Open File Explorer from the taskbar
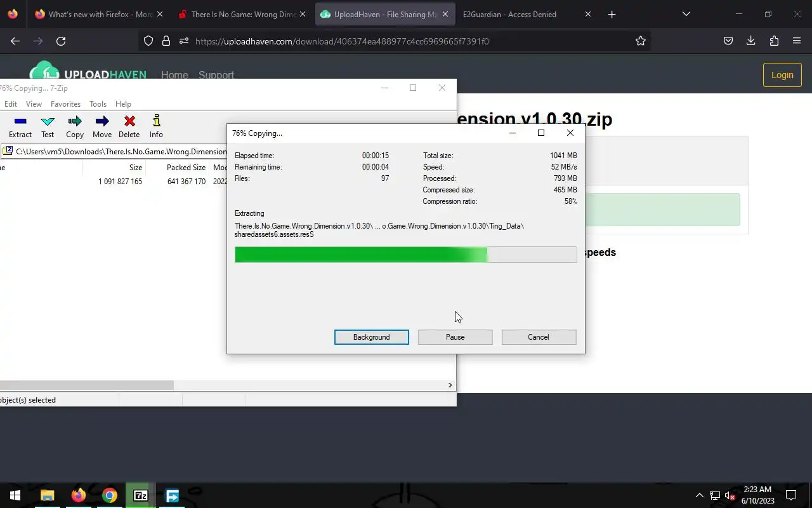The height and width of the screenshot is (508, 812). [48, 495]
